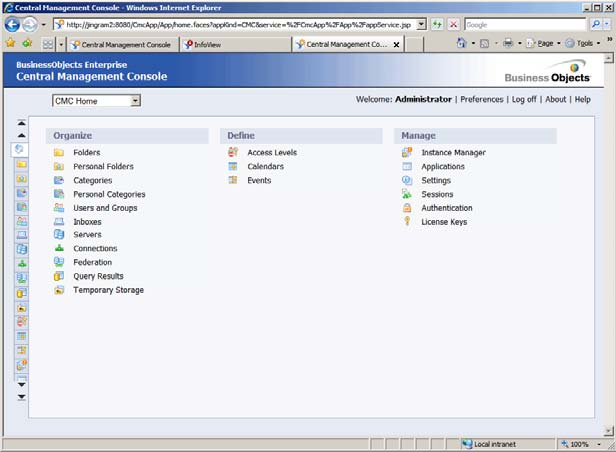Open the License Keys link
Viewport: 616px width, 452px height.
click(x=444, y=222)
